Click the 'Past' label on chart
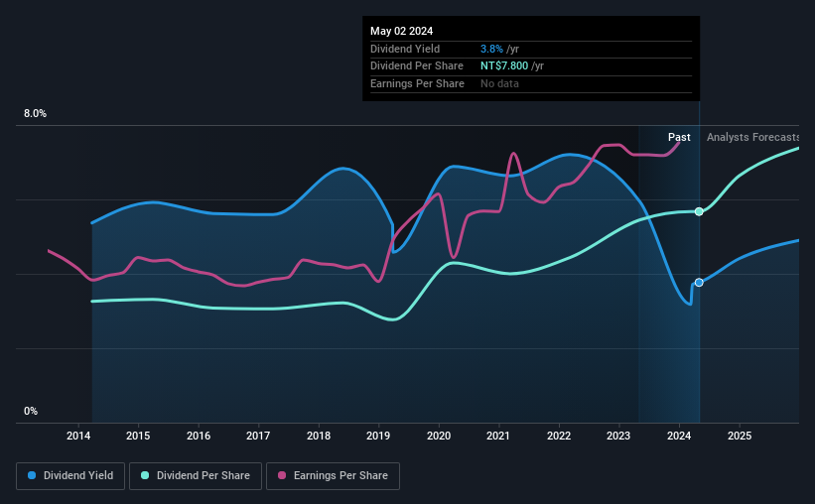815x504 pixels. point(679,137)
